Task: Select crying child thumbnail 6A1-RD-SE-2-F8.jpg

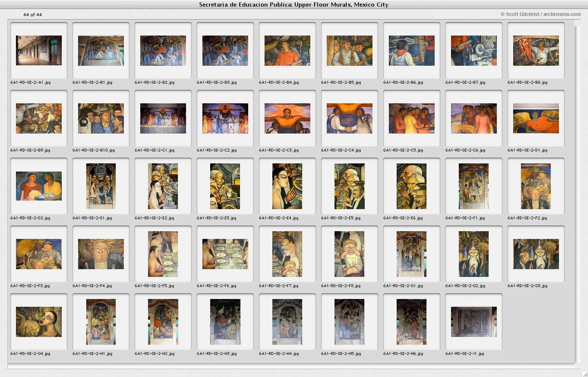Action: pos(350,254)
